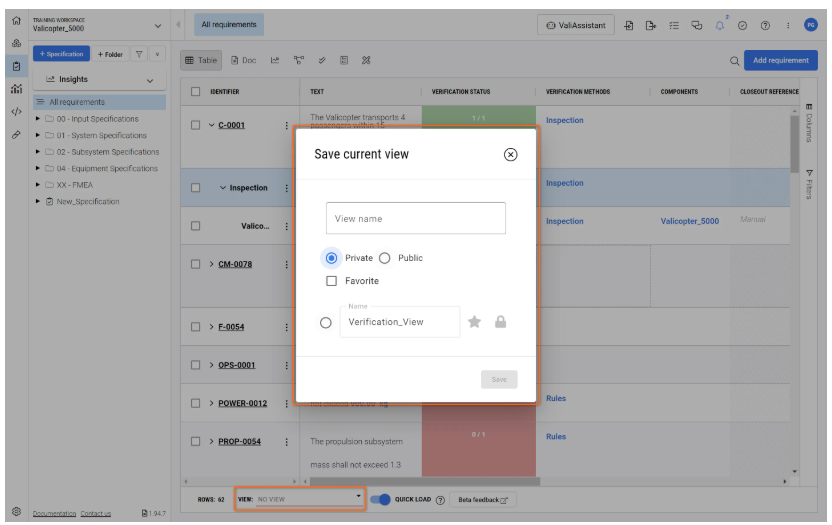Viewport: 832px width, 525px height.
Task: Open the chart view icon in toolbar
Action: (275, 61)
